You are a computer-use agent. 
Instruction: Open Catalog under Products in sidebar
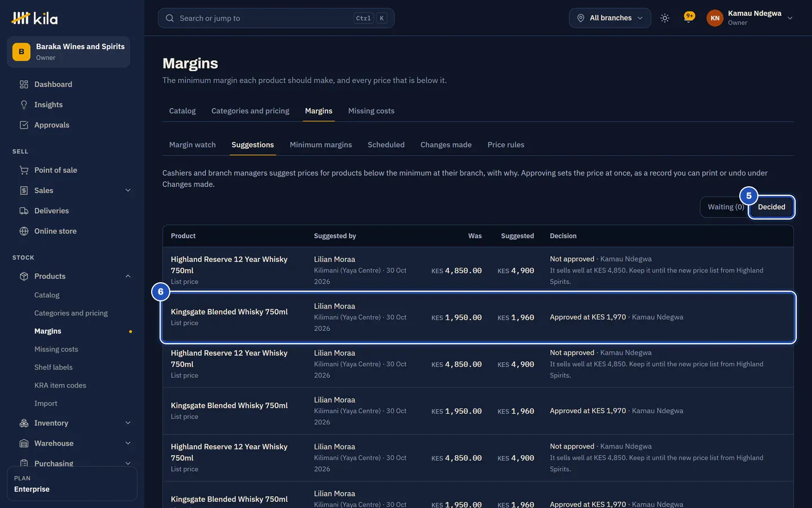pyautogui.click(x=47, y=295)
